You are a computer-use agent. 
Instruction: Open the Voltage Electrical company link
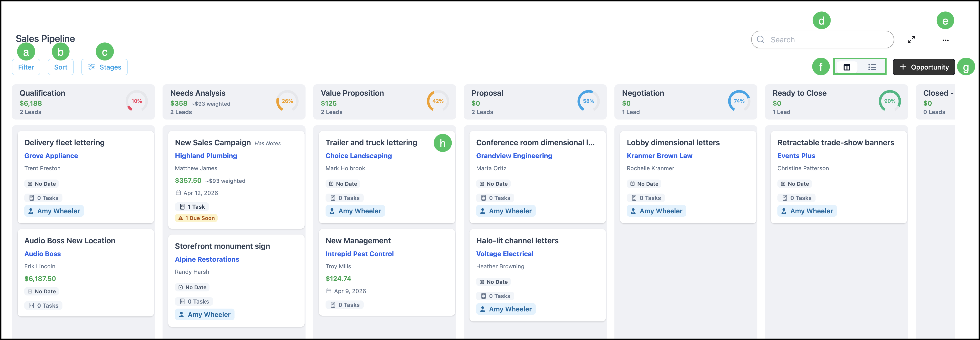[x=505, y=254]
